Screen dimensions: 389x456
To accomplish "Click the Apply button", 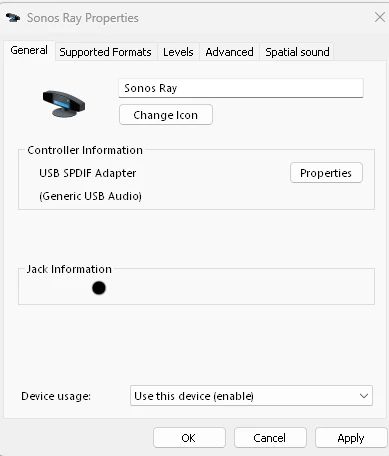I will point(351,438).
